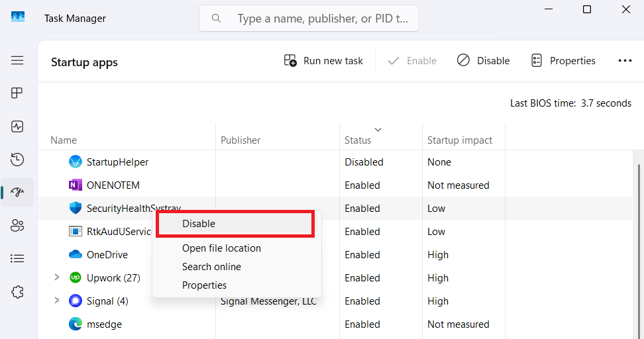Screen dimensions: 644x339
Task: Click the Disabled status of StartupHelper
Action: point(364,162)
